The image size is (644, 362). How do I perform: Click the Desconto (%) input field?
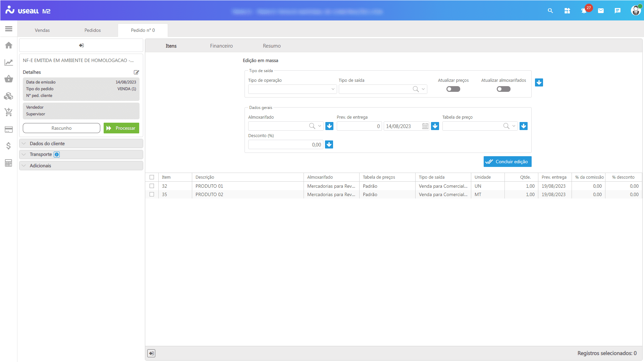point(285,145)
